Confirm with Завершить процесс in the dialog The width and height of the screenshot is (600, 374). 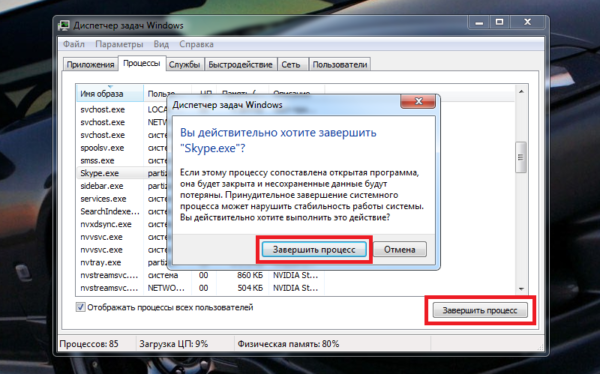coord(314,250)
